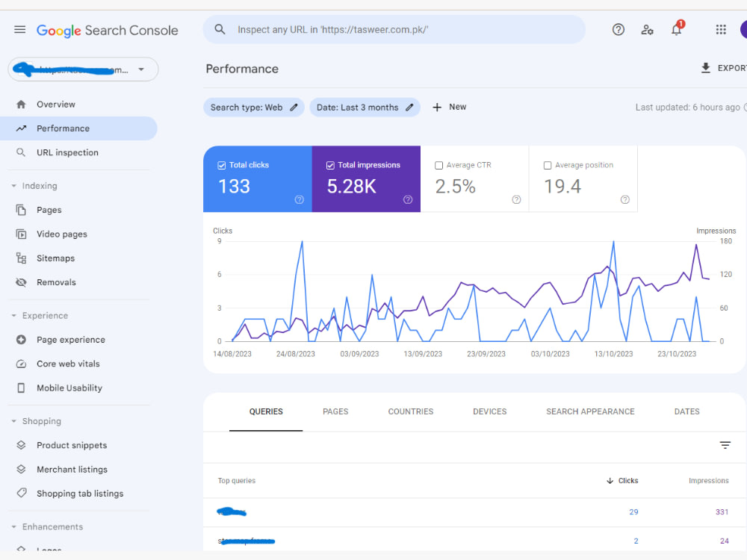
Task: Switch to the Pages tab
Action: [x=335, y=411]
